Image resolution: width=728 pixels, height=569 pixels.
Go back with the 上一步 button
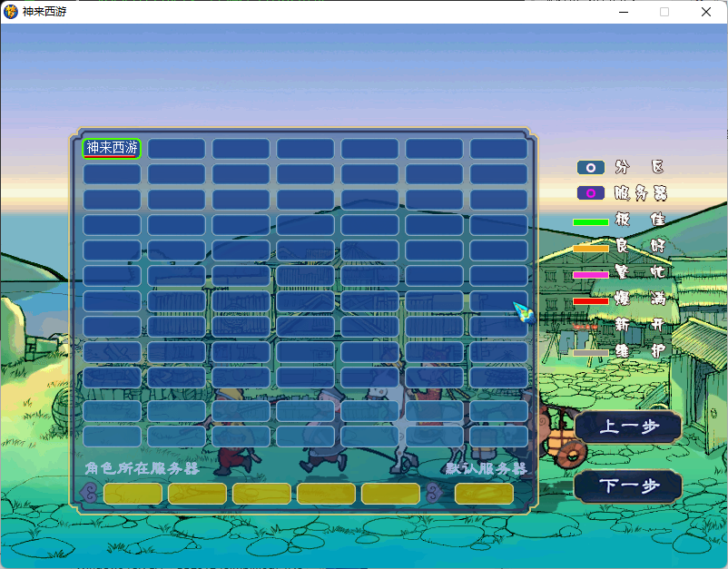click(x=628, y=427)
